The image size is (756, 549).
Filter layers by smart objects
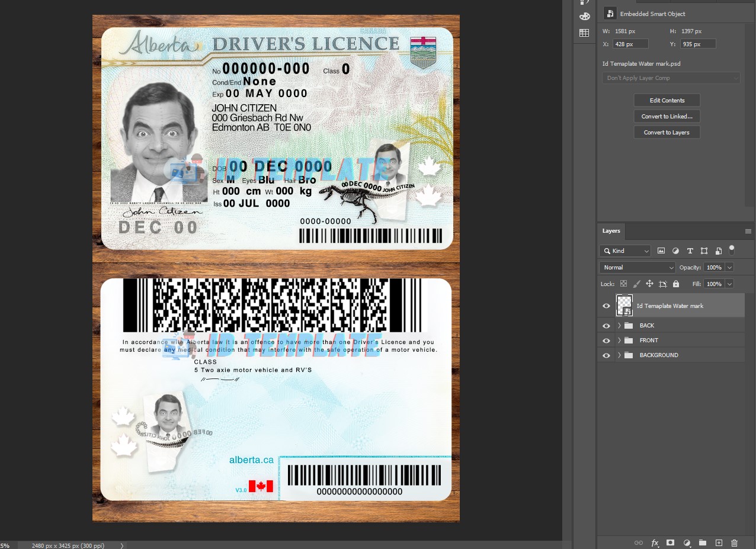pos(718,251)
